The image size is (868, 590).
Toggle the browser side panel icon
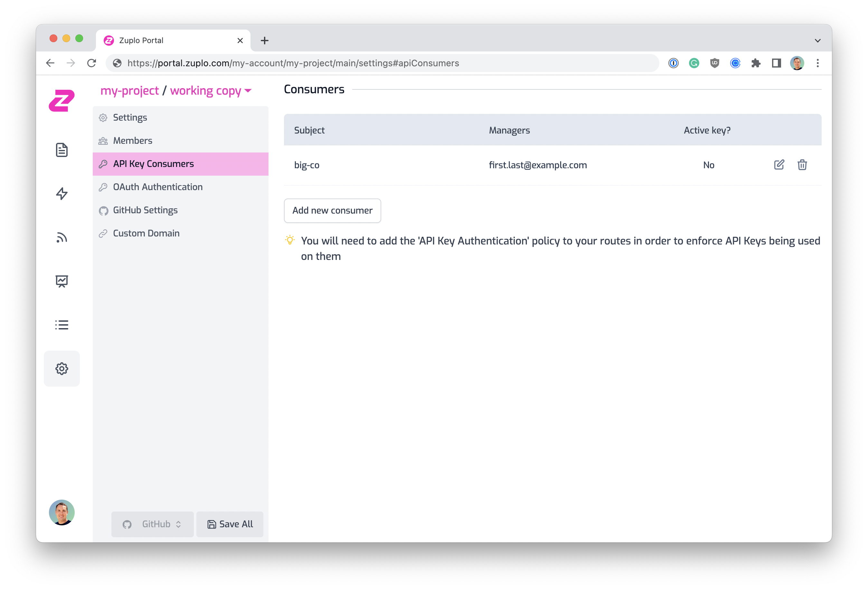tap(776, 63)
